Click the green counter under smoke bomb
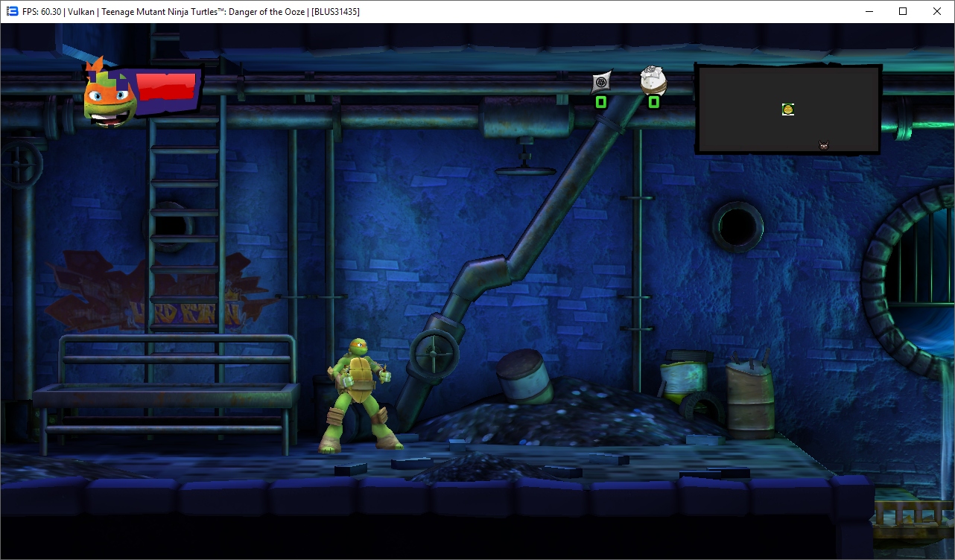 coord(653,102)
